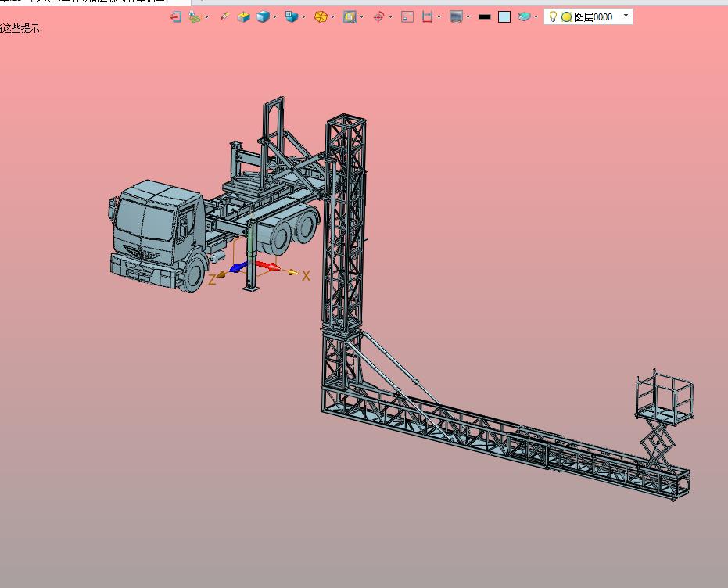The width and height of the screenshot is (728, 588).
Task: Toggle the layer lightbulb visibility icon
Action: tap(553, 16)
